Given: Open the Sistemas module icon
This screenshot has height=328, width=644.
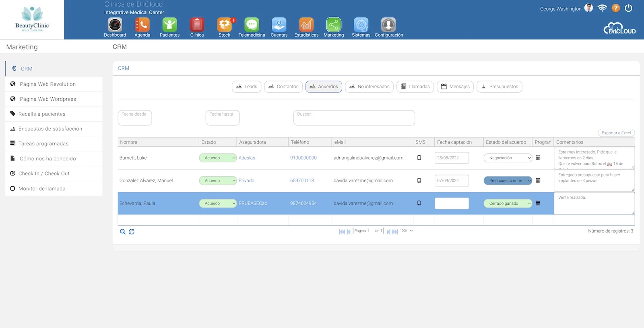Looking at the screenshot, I should (x=361, y=25).
